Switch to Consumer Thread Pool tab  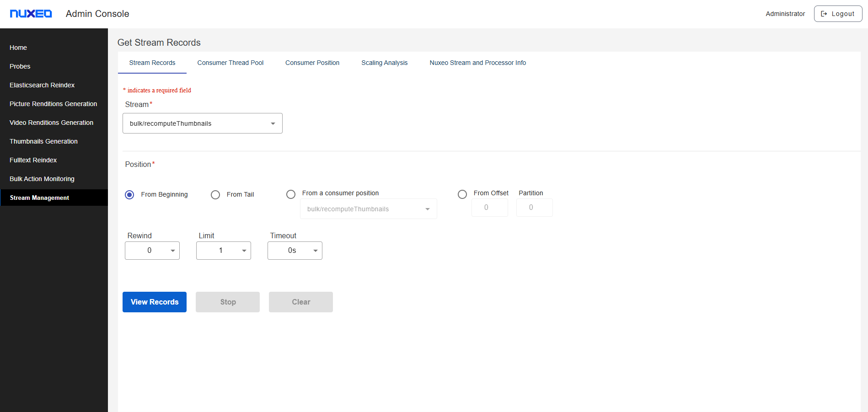pyautogui.click(x=230, y=63)
